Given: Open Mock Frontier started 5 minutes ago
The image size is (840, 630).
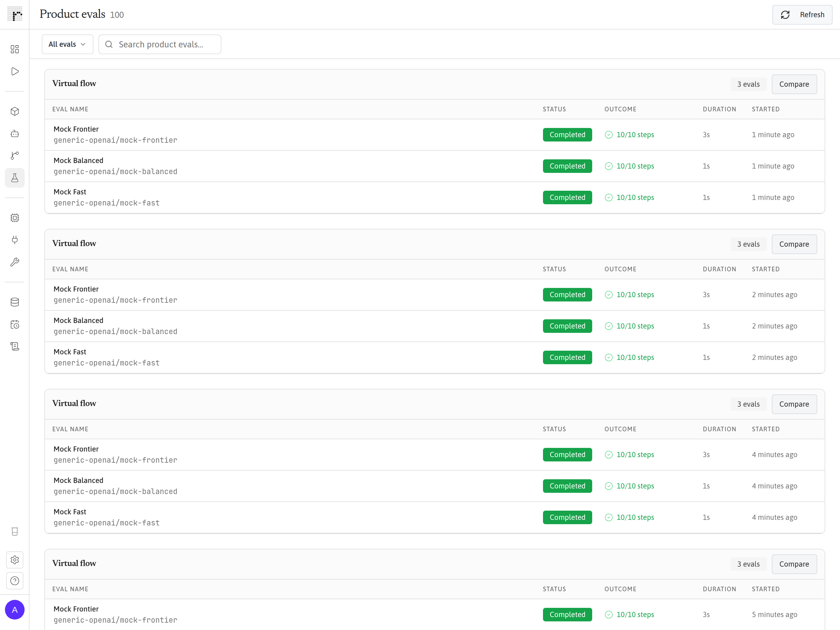Looking at the screenshot, I should tap(434, 614).
